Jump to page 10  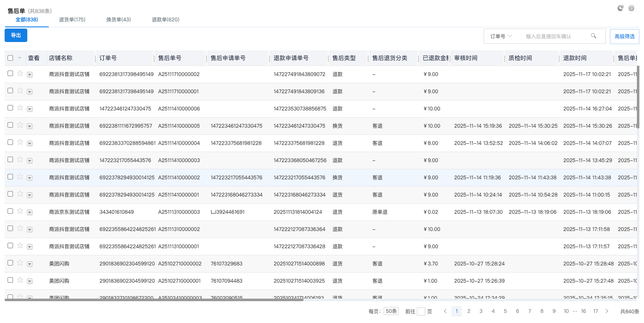(x=566, y=311)
